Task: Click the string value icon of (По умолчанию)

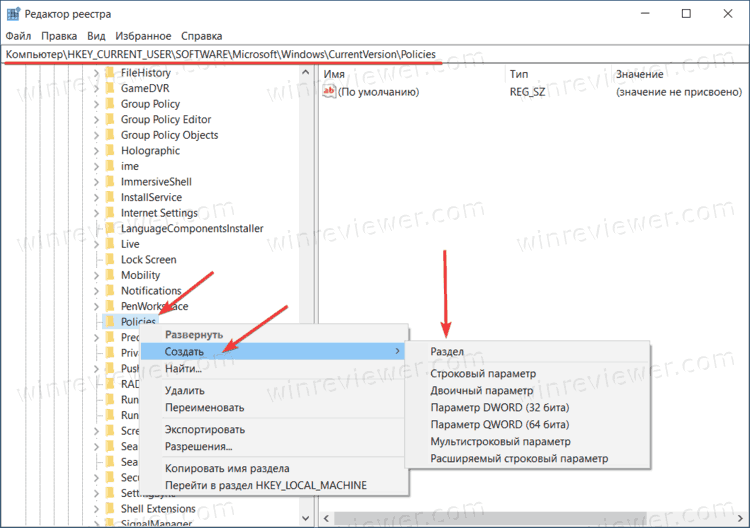Action: pos(329,91)
